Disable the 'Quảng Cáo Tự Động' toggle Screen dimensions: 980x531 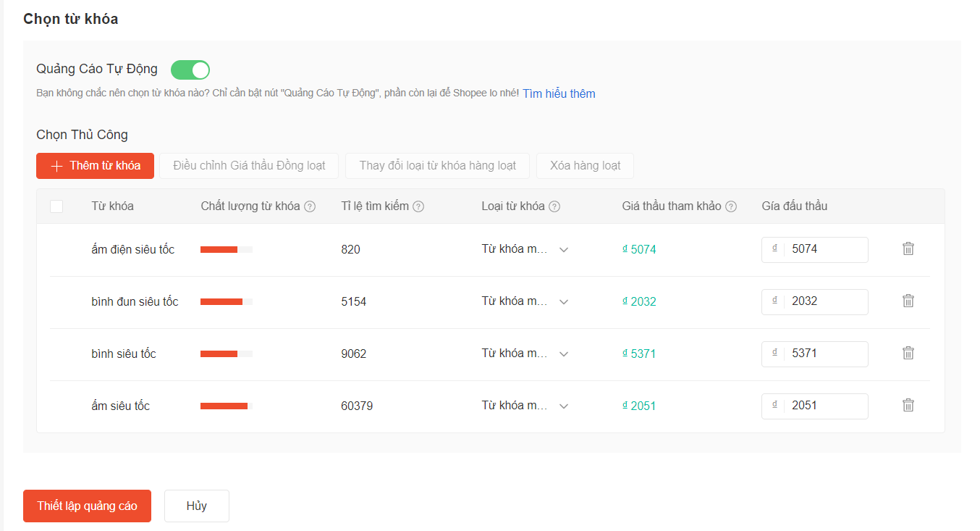190,70
